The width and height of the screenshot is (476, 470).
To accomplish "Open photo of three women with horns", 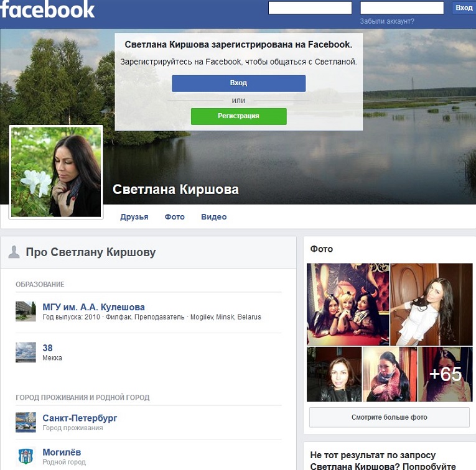I will [x=348, y=305].
